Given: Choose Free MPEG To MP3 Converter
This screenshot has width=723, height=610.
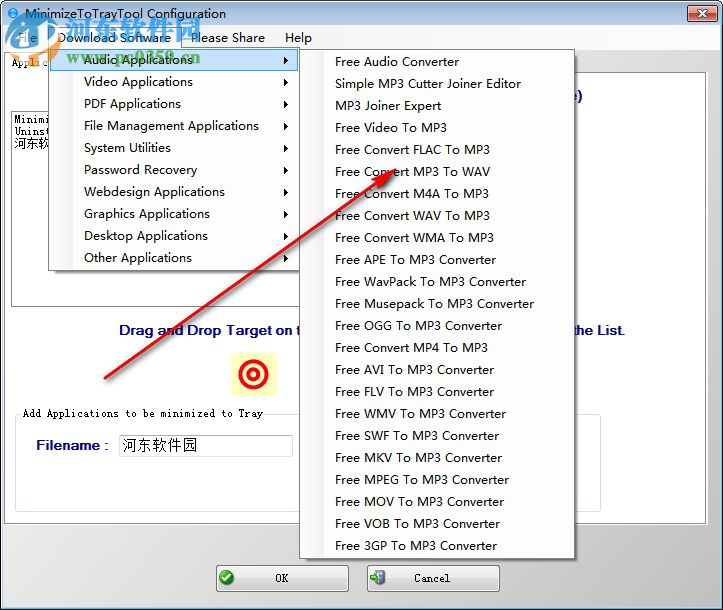Looking at the screenshot, I should [x=437, y=480].
